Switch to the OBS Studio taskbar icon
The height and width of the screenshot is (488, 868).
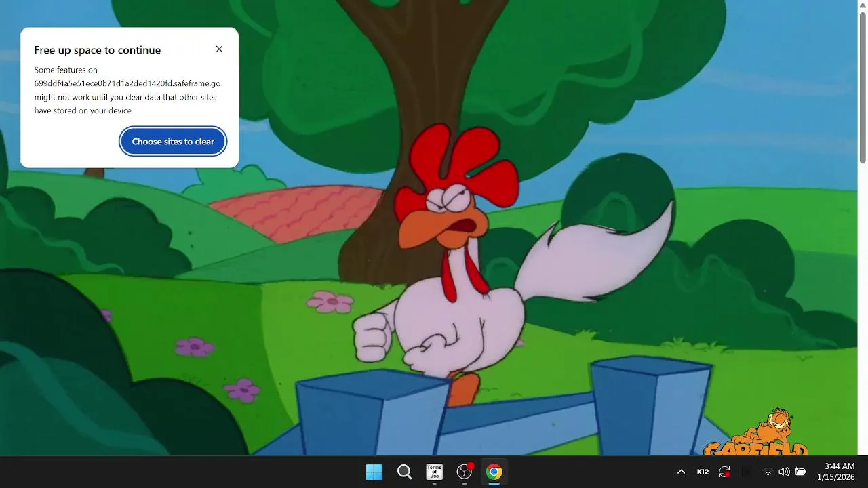[465, 472]
